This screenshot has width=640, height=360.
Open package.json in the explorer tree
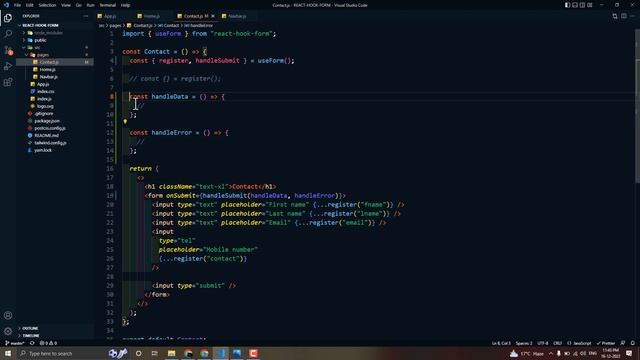click(47, 121)
